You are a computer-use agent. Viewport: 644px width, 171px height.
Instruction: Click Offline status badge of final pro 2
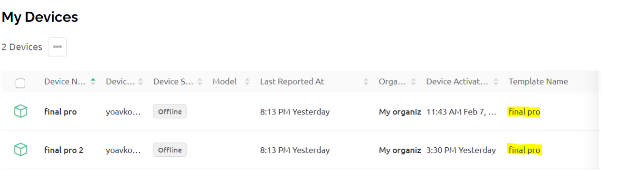pos(170,150)
